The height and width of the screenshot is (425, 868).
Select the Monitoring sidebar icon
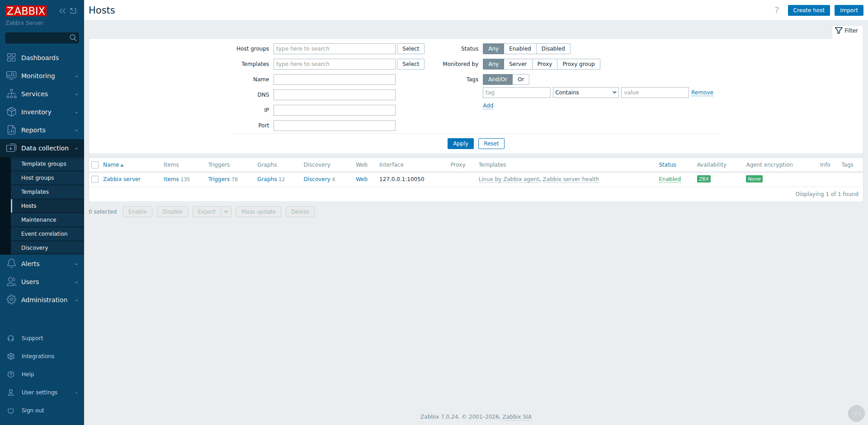pos(11,75)
